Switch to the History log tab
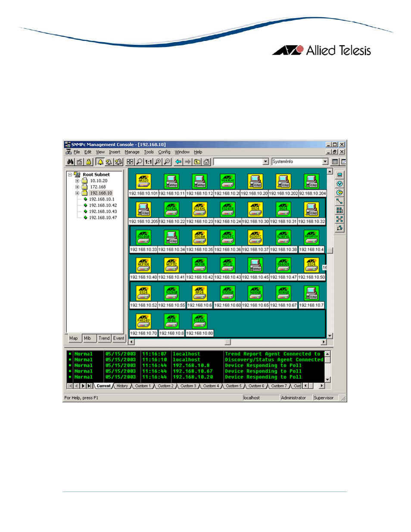 [122, 386]
